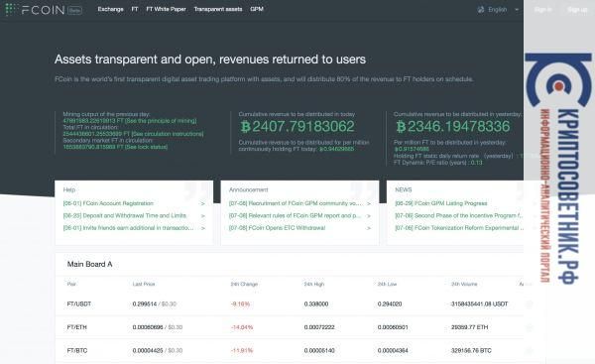Image resolution: width=595 pixels, height=364 pixels.
Task: Click arrow beside FCoin Opens ETC Withdrawal
Action: [x=369, y=228]
